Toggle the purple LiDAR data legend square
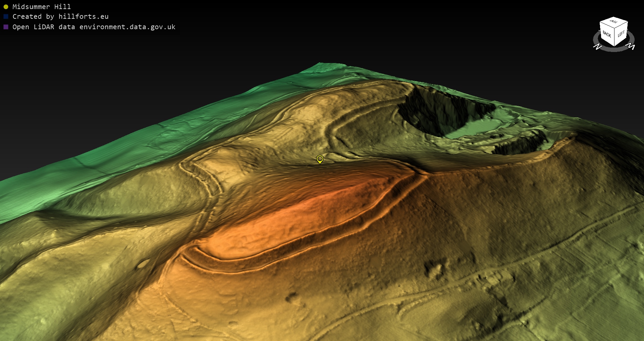Viewport: 644px width, 341px height. pos(6,27)
